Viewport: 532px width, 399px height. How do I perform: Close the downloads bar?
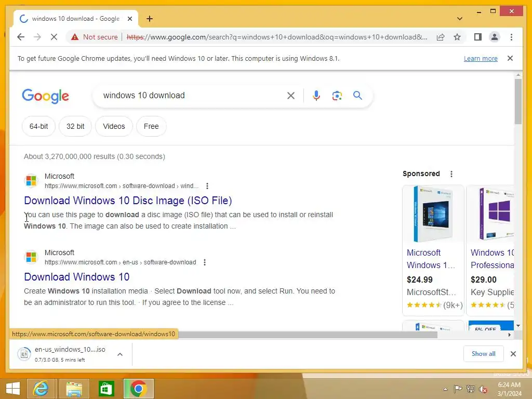coord(513,354)
